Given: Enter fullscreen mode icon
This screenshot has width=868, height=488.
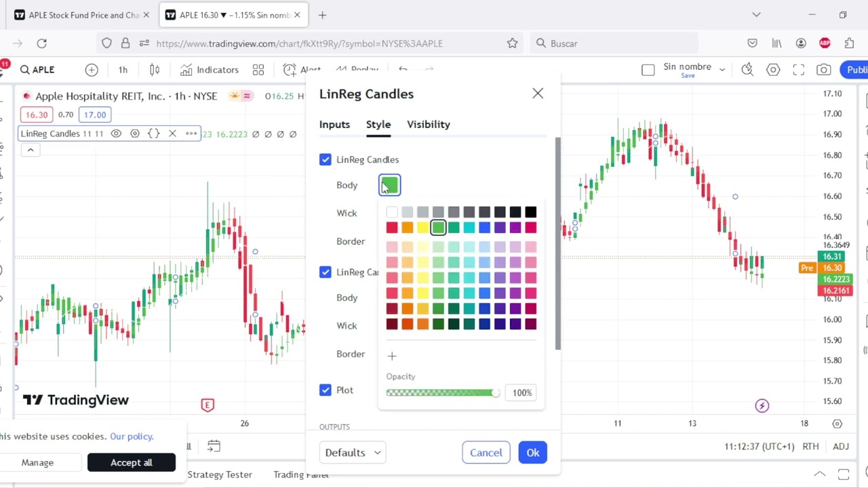Looking at the screenshot, I should (798, 70).
